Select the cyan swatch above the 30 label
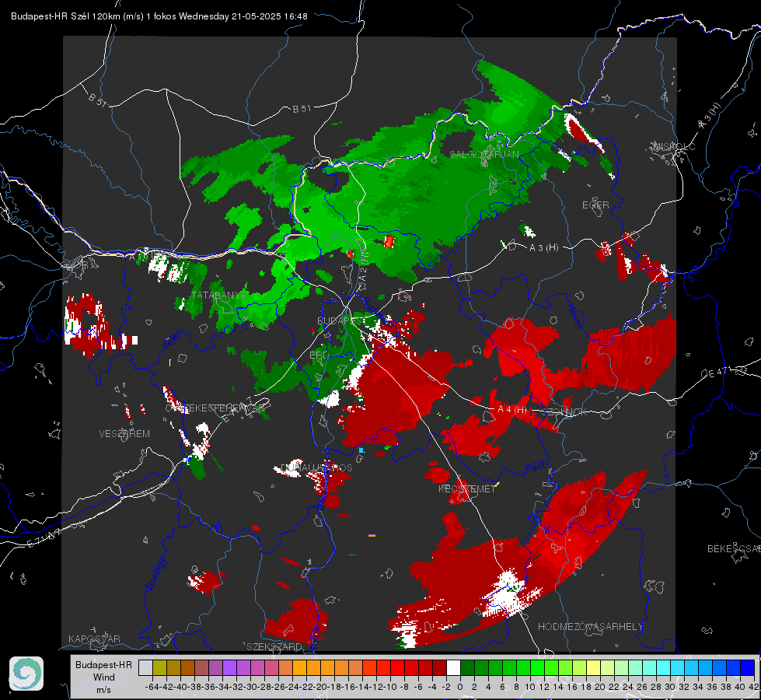Screen dimensions: 761x700 point(677,668)
